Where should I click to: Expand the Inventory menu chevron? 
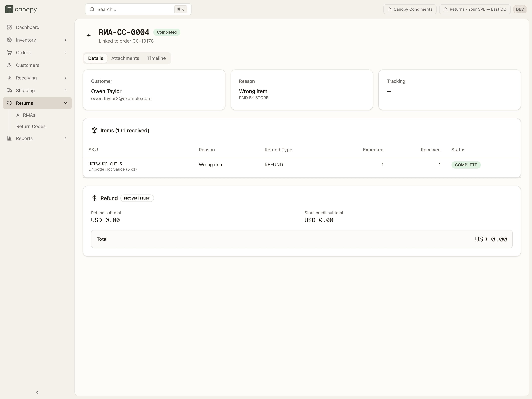[x=65, y=40]
